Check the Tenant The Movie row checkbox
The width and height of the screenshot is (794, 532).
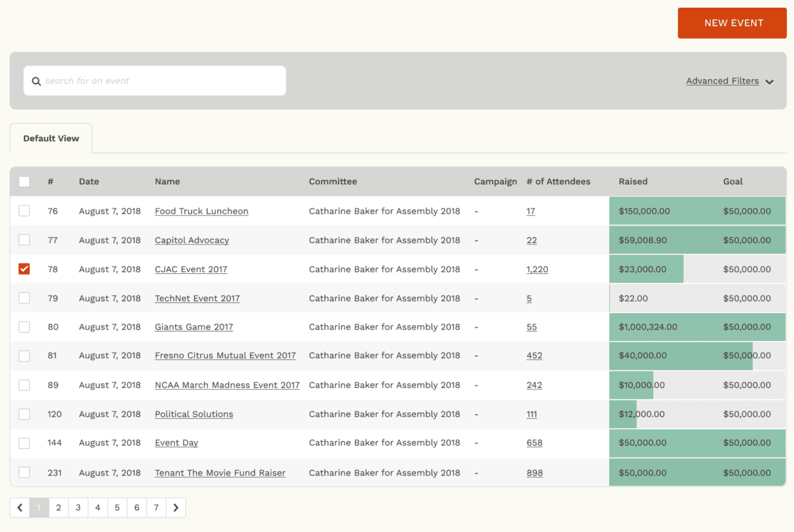[x=24, y=472]
